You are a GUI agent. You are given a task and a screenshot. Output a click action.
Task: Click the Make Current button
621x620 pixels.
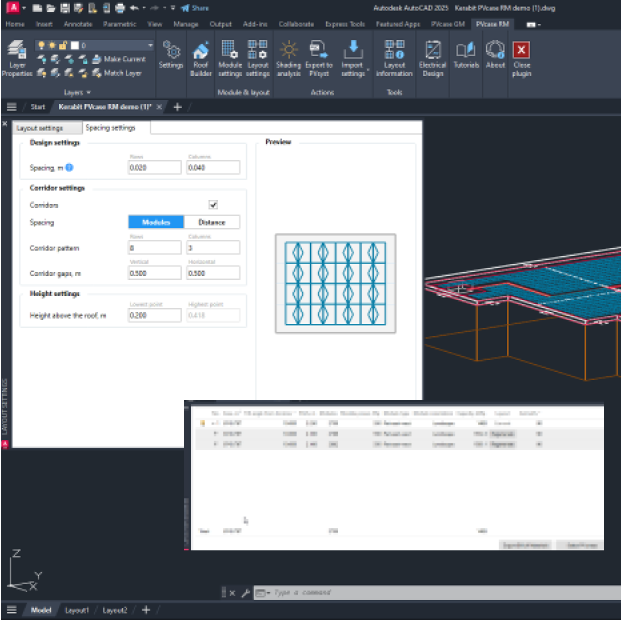click(118, 59)
